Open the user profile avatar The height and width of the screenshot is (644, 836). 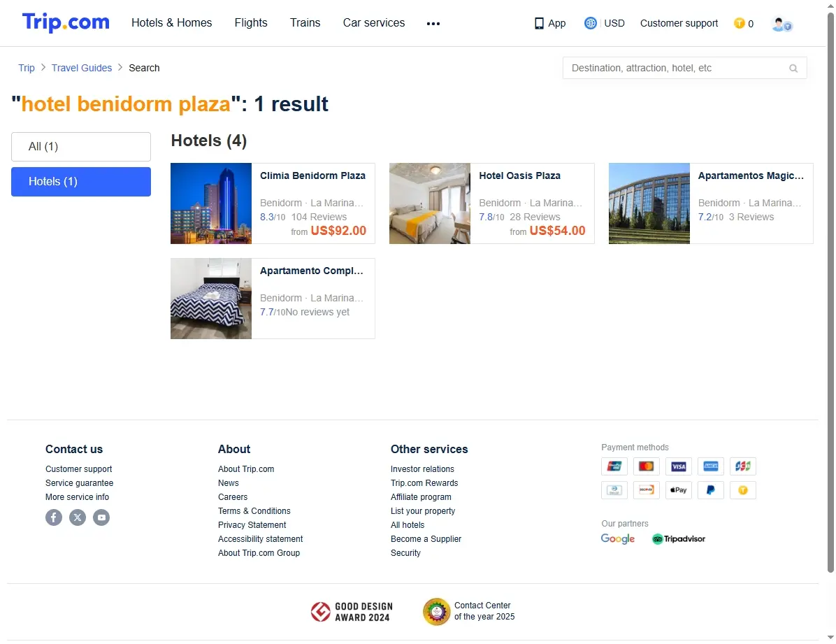tap(781, 24)
